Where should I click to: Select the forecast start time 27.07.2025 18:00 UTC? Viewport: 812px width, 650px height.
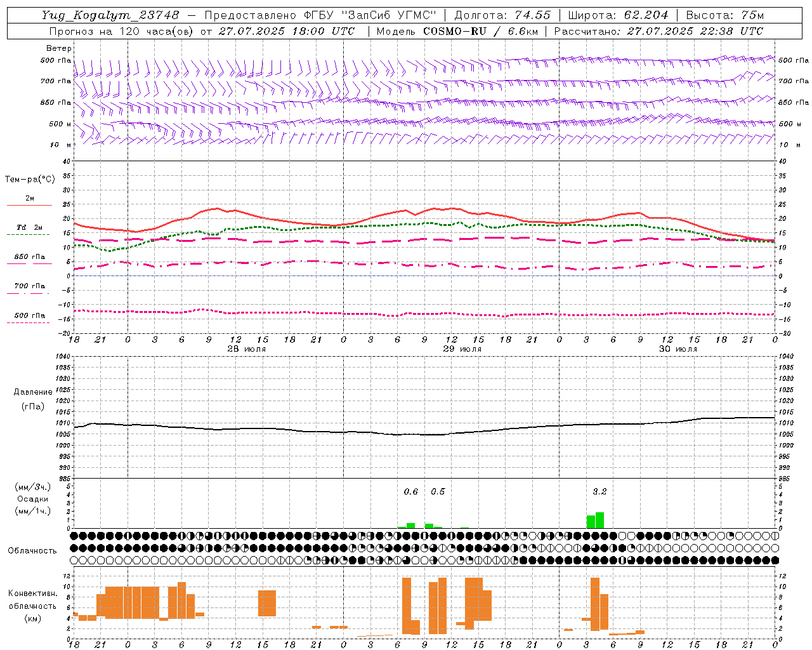[286, 31]
